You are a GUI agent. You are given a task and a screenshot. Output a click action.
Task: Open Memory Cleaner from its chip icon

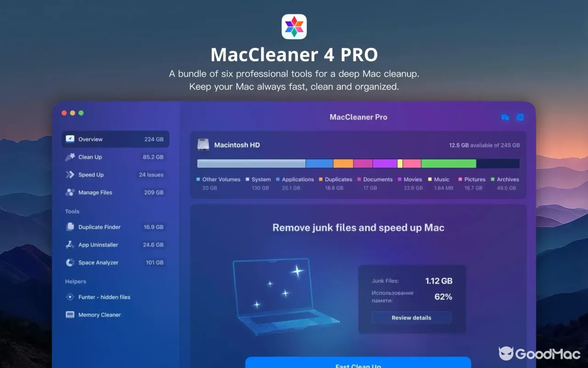click(70, 315)
